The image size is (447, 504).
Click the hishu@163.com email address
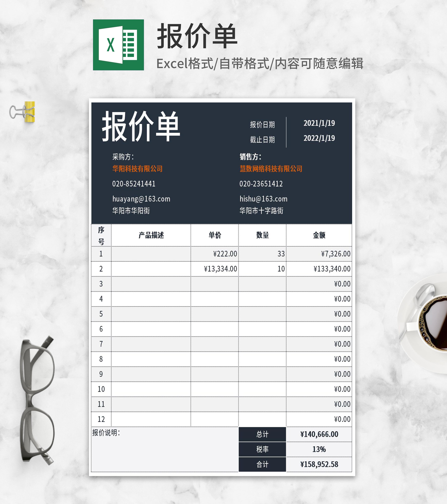[264, 199]
